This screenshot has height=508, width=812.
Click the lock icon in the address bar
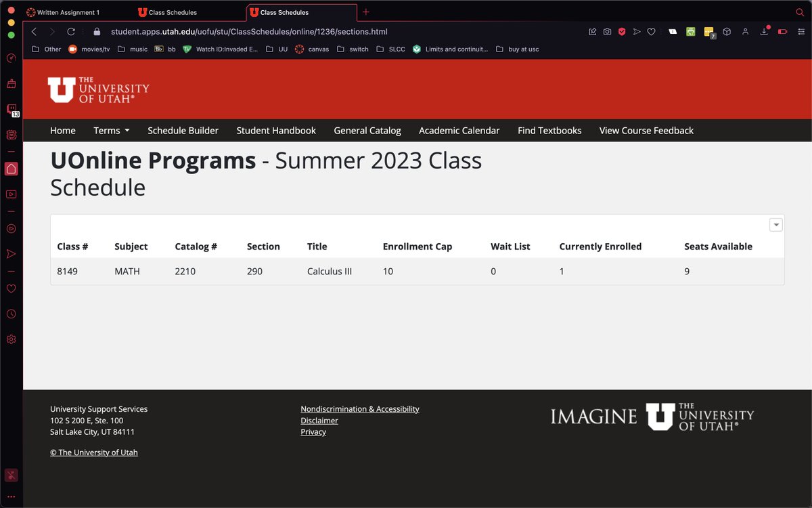(97, 32)
